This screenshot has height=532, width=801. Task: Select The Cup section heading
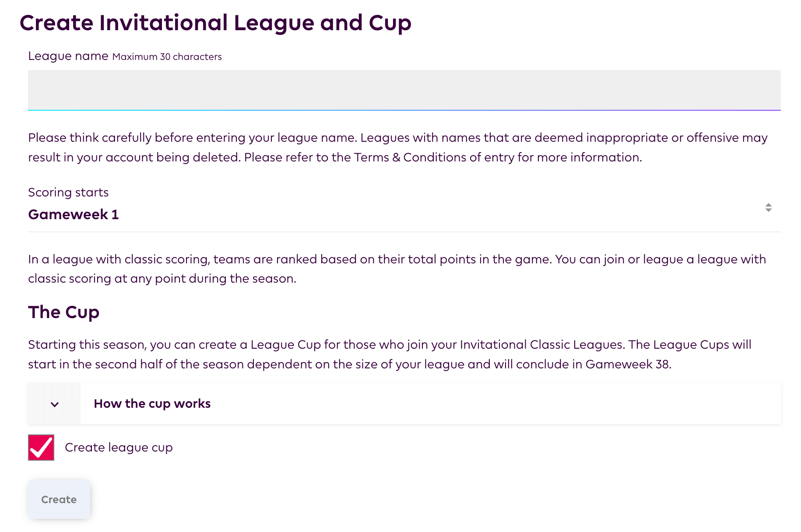click(64, 312)
